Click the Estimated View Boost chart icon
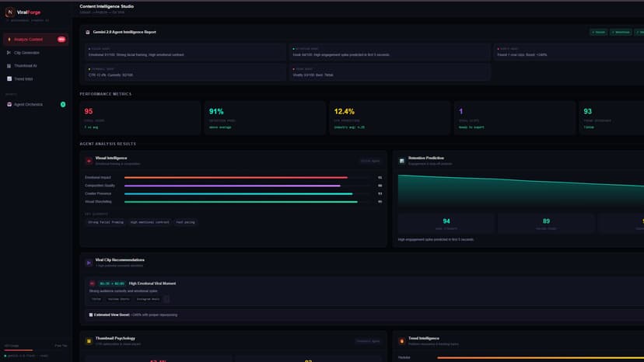644x362 pixels. 91,315
